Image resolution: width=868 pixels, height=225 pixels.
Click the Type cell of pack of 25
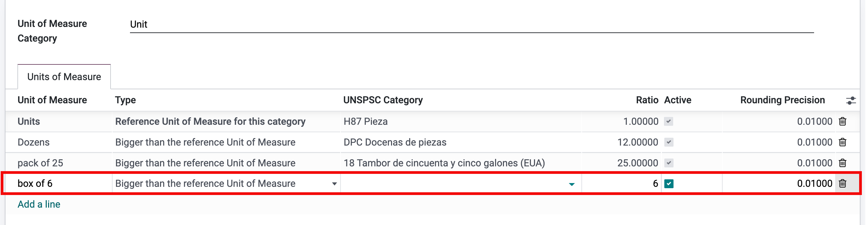[205, 163]
